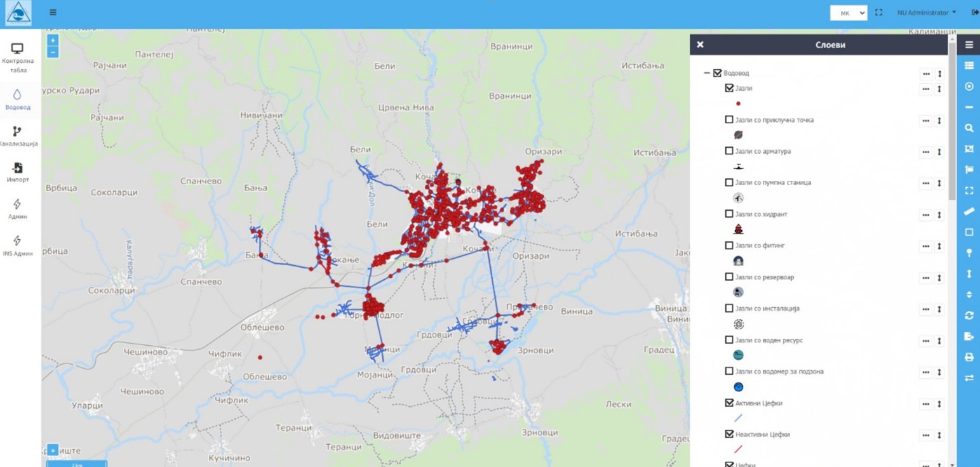
Task: Uncheck the Водовод layer group checkbox
Action: pyautogui.click(x=718, y=73)
